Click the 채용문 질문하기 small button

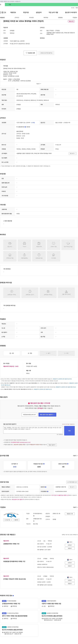[x=52, y=445]
